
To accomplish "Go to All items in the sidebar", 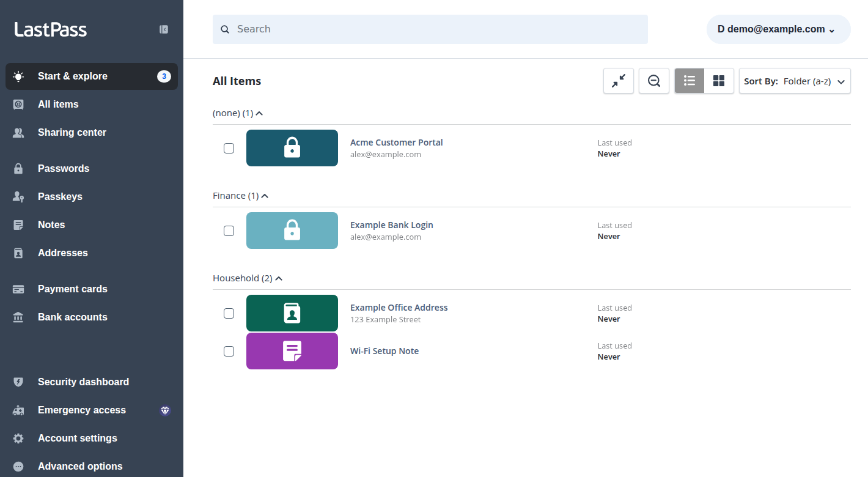I will pos(92,105).
